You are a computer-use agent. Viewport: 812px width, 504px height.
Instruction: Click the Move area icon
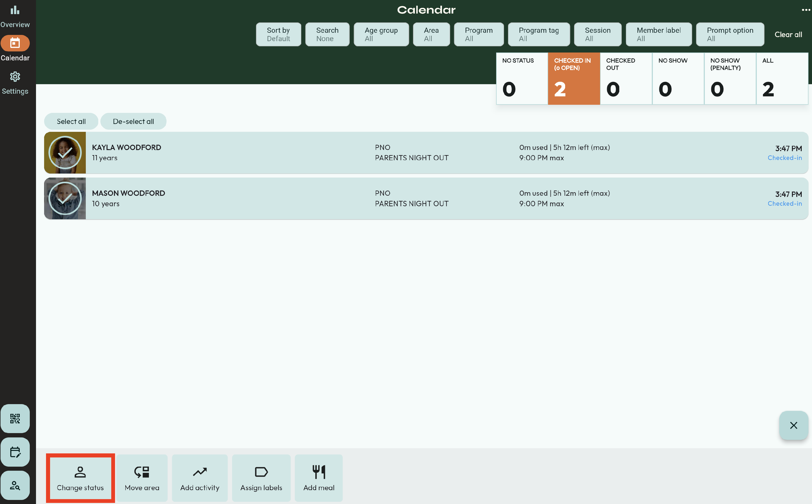[x=142, y=472]
